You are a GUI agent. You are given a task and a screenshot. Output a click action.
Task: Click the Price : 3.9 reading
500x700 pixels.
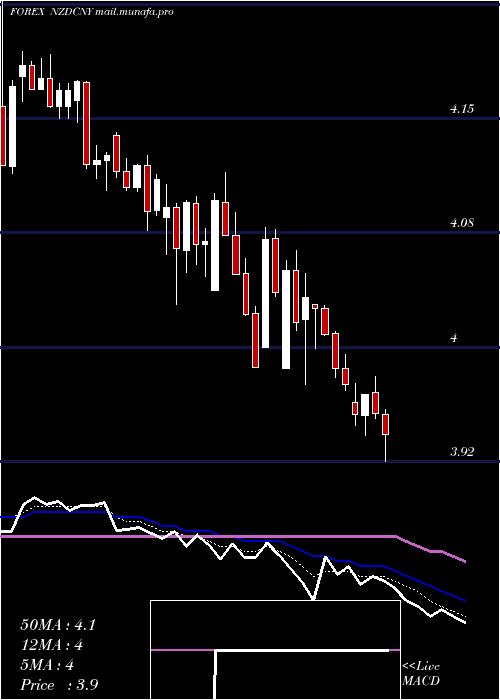[59, 685]
